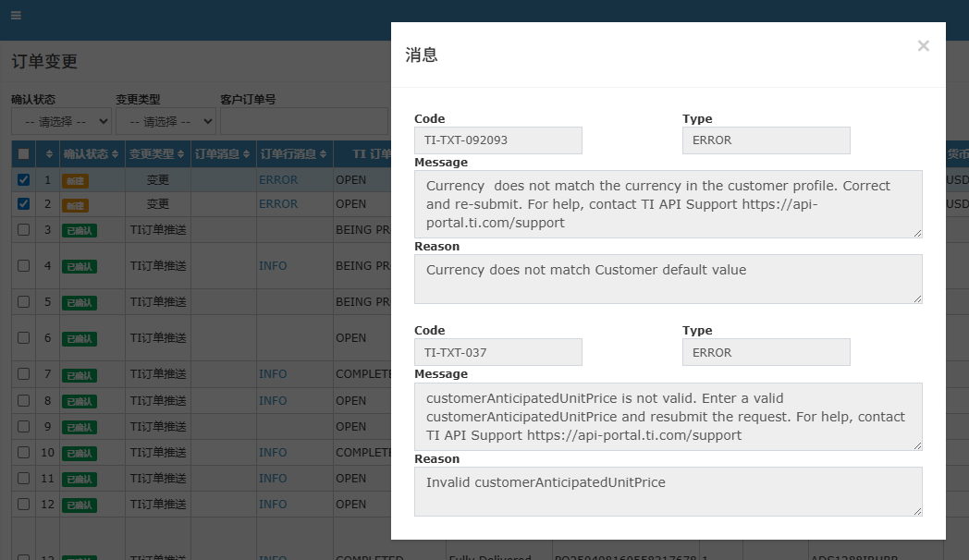Sort by 订单消息 column arrows
Screen dimensions: 969x560
247,154
